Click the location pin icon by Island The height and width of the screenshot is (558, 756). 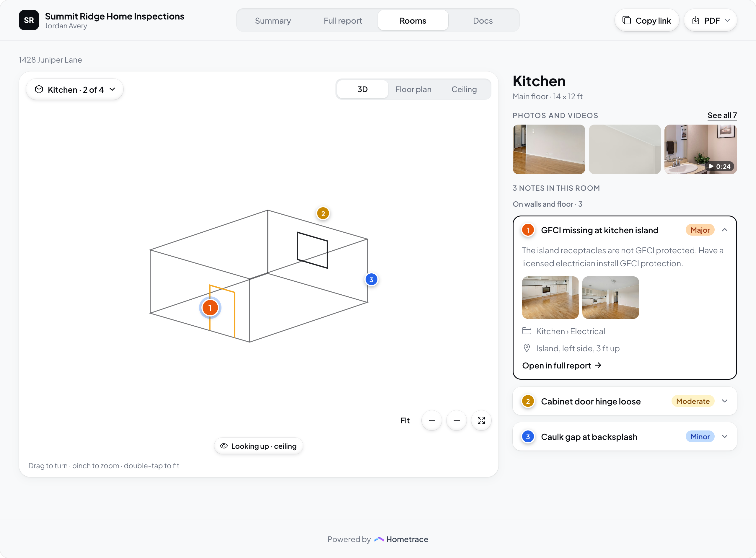tap(527, 348)
